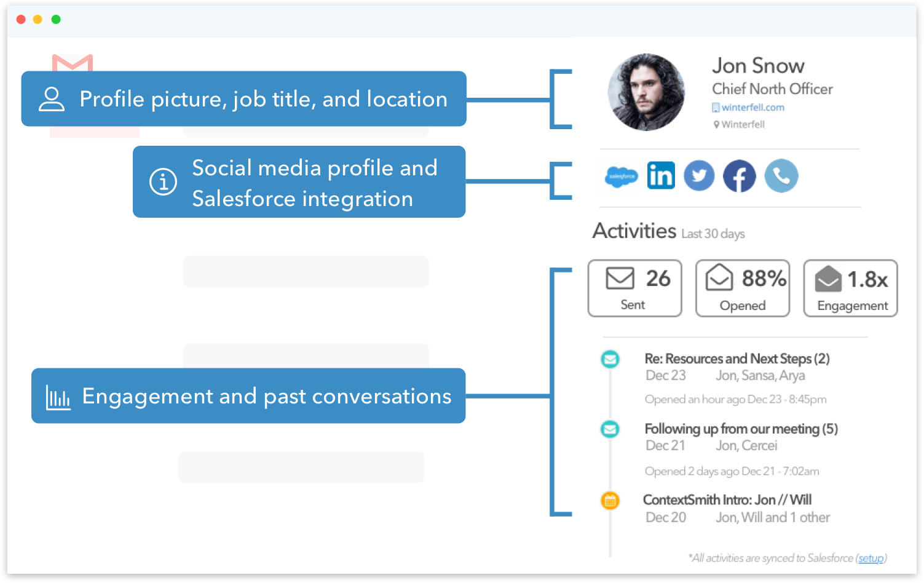This screenshot has width=924, height=583.
Task: Click the Facebook profile icon
Action: pos(739,175)
